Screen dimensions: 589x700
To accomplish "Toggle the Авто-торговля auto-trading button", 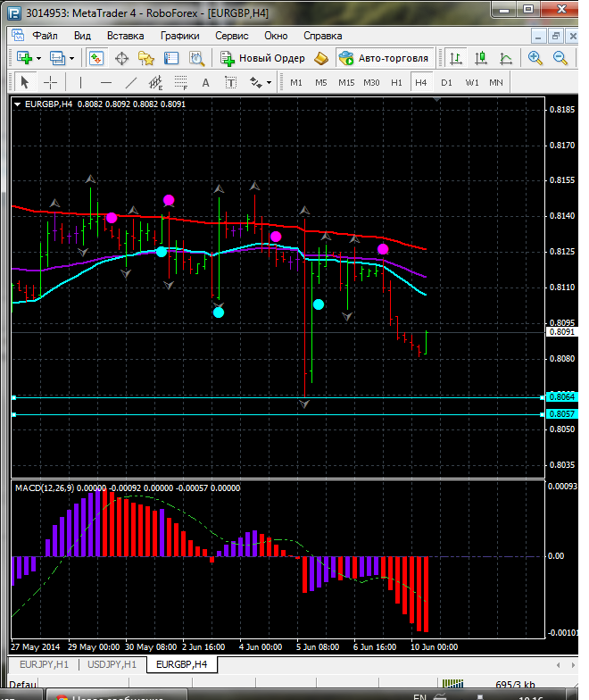I will pyautogui.click(x=383, y=58).
